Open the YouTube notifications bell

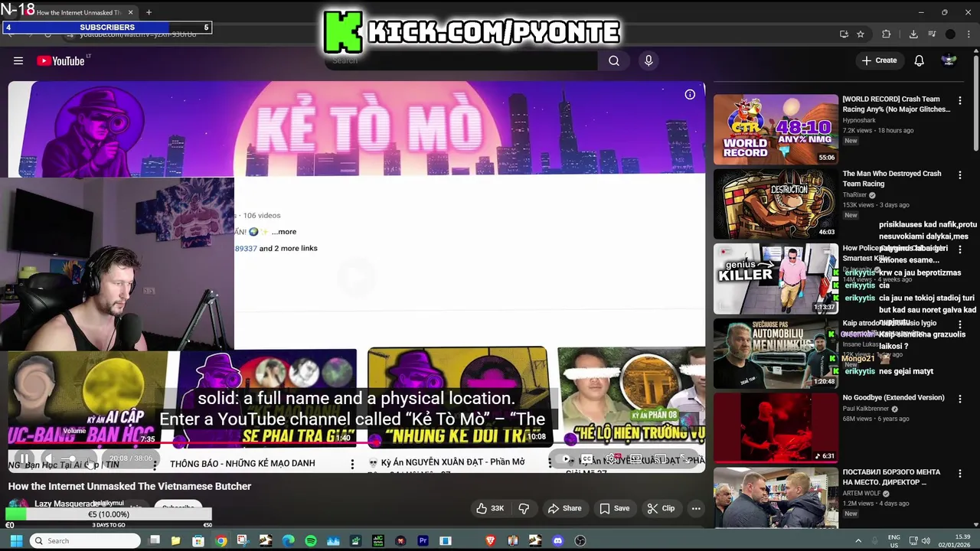coord(919,60)
